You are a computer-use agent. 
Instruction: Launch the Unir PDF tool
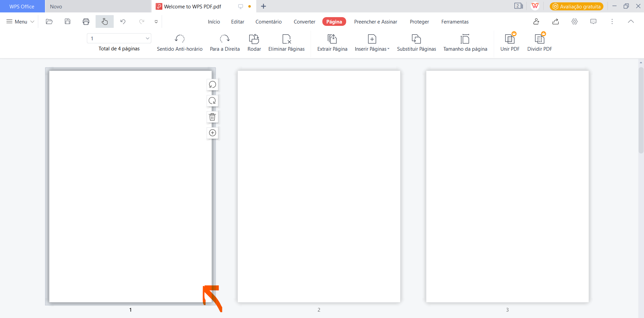coord(509,39)
